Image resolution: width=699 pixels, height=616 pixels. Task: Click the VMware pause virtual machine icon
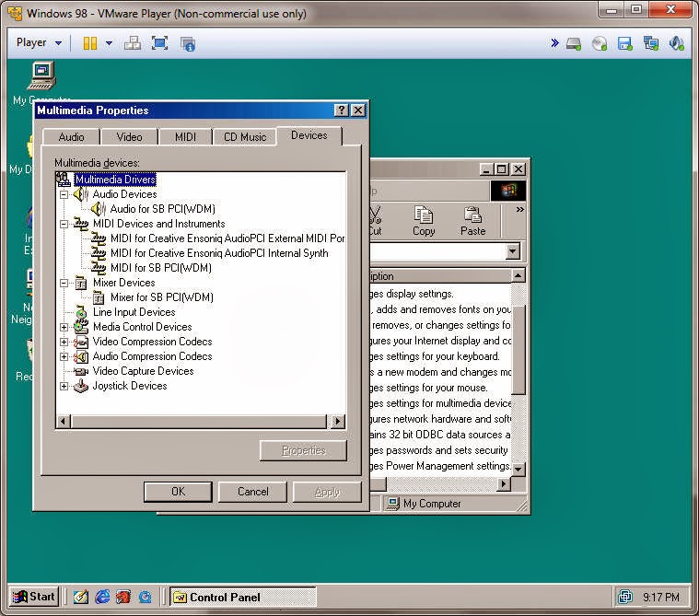tap(90, 43)
